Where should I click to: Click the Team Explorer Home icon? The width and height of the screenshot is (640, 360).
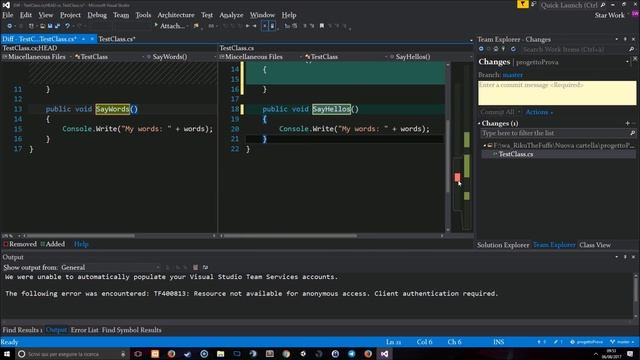(496, 49)
